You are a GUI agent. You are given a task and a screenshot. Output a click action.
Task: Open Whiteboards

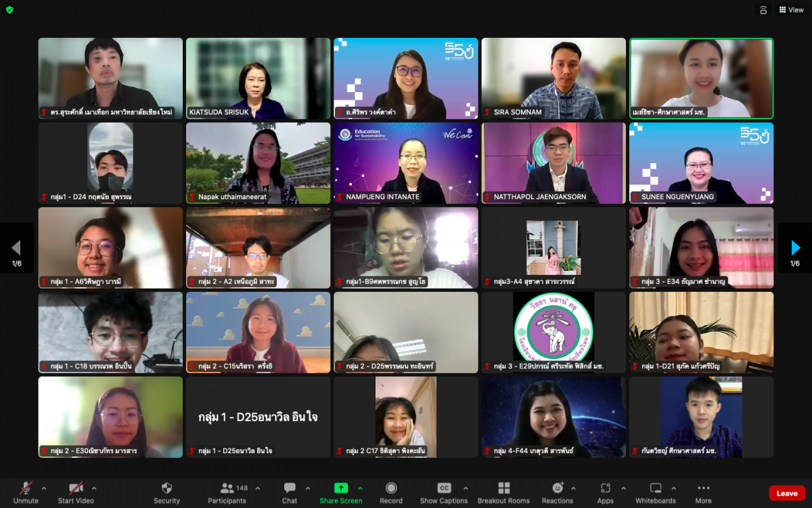(x=655, y=492)
